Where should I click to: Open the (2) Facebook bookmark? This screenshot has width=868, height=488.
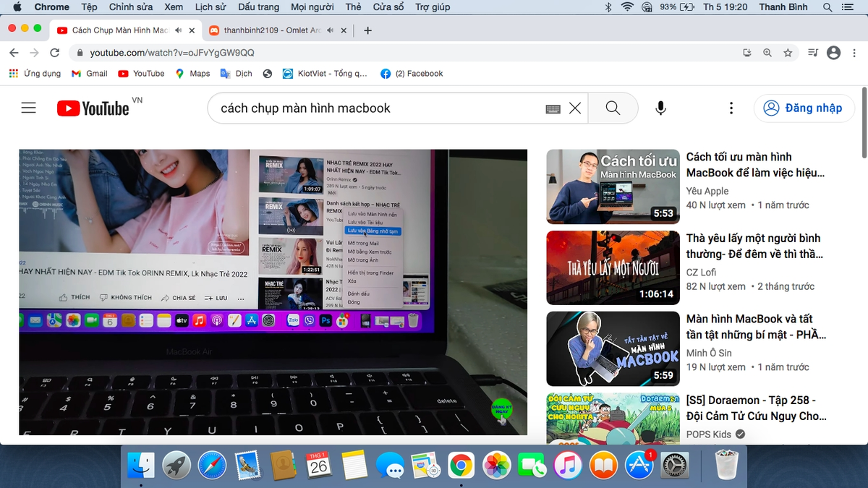[412, 73]
